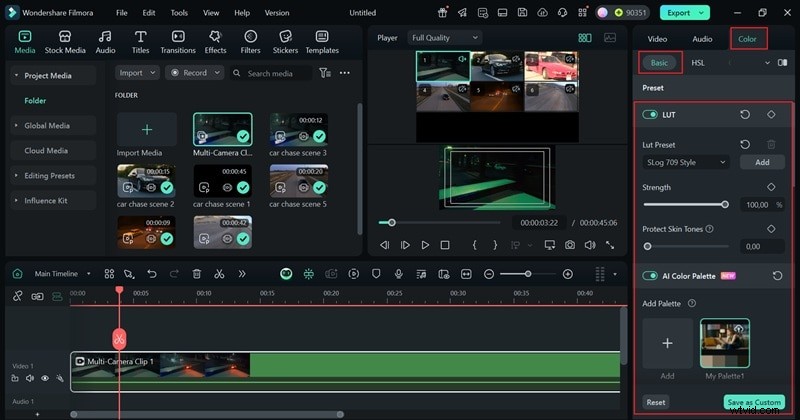The image size is (800, 420).
Task: Open the Stickers panel
Action: point(285,41)
